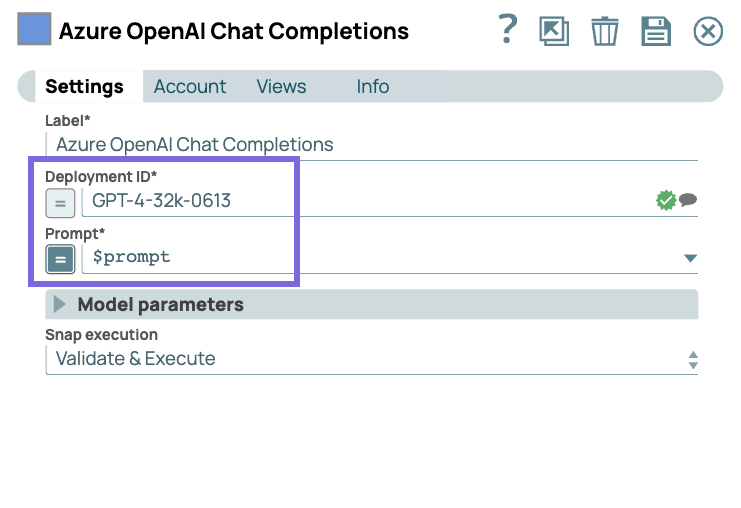The width and height of the screenshot is (741, 508).
Task: Open the Deployment ID suggestions bubble icon
Action: tap(688, 200)
